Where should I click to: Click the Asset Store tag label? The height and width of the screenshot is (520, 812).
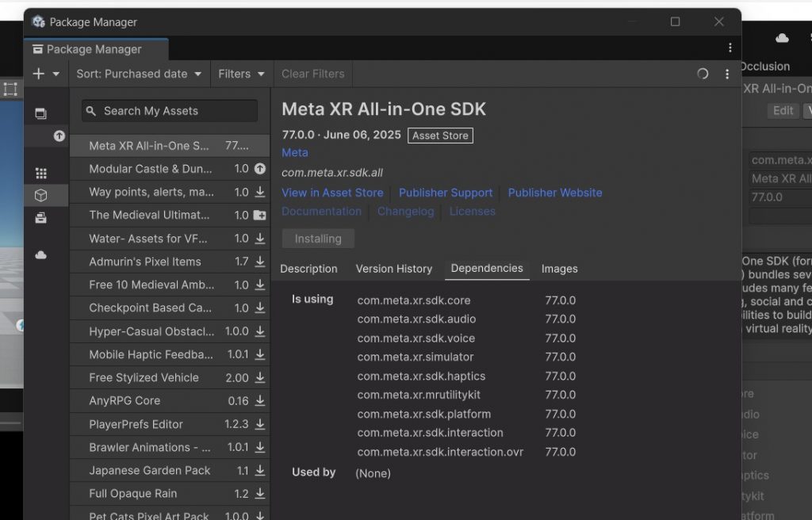tap(440, 136)
